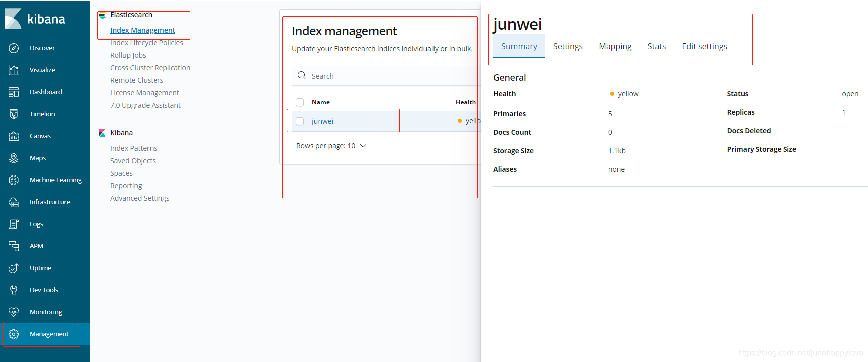Open Saved Objects link
This screenshot has height=362, width=868.
pos(133,161)
